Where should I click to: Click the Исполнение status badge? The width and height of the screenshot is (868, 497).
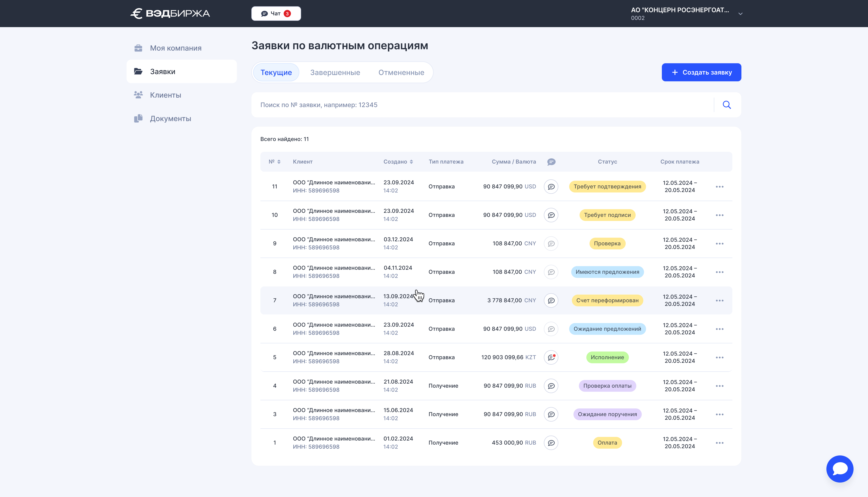pyautogui.click(x=607, y=357)
